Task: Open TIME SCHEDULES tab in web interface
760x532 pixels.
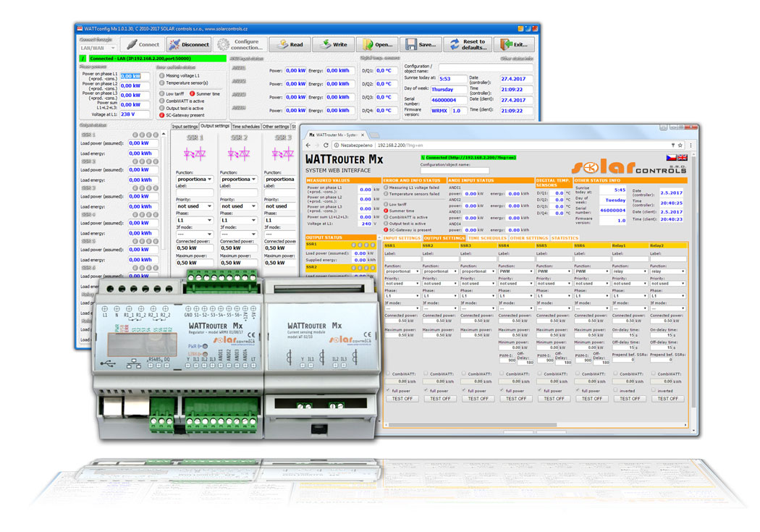Action: point(487,238)
